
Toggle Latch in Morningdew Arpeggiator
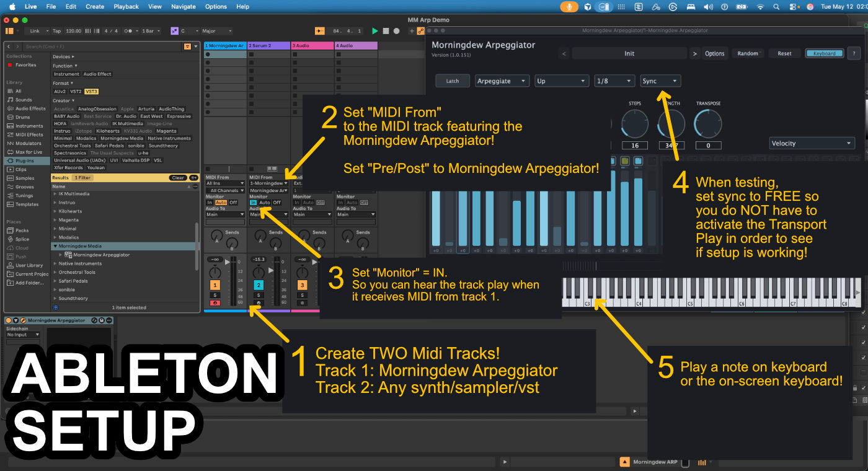pos(453,81)
